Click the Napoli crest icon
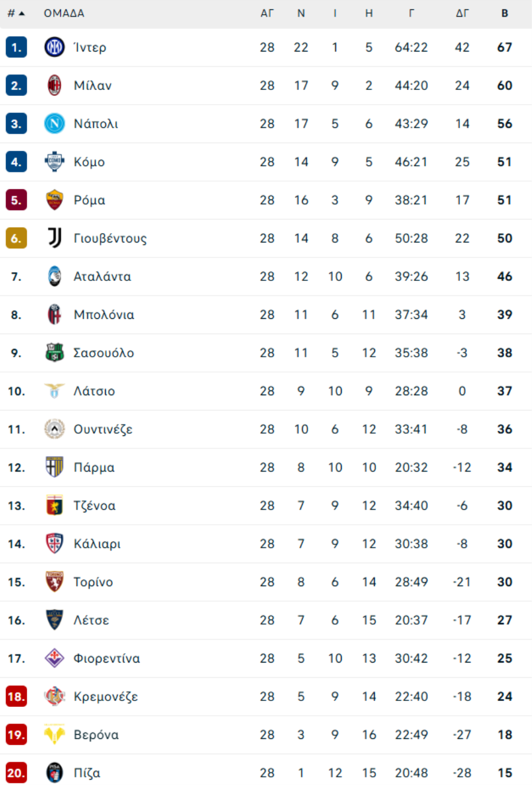The width and height of the screenshot is (532, 785). pyautogui.click(x=54, y=124)
